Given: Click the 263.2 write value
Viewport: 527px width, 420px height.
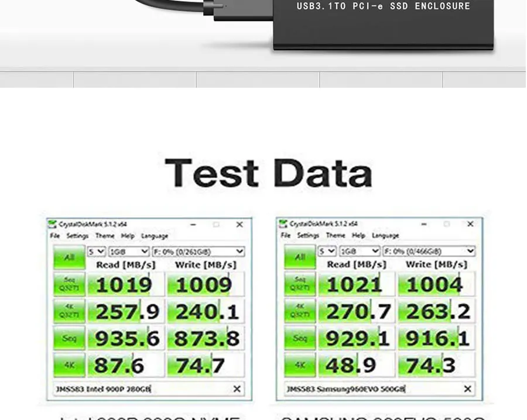Looking at the screenshot, I should point(437,311).
